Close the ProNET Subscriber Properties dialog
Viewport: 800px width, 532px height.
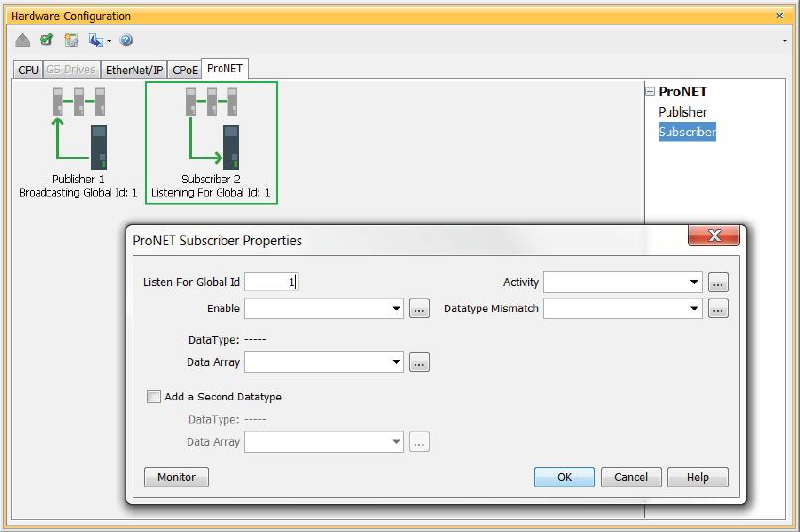714,235
